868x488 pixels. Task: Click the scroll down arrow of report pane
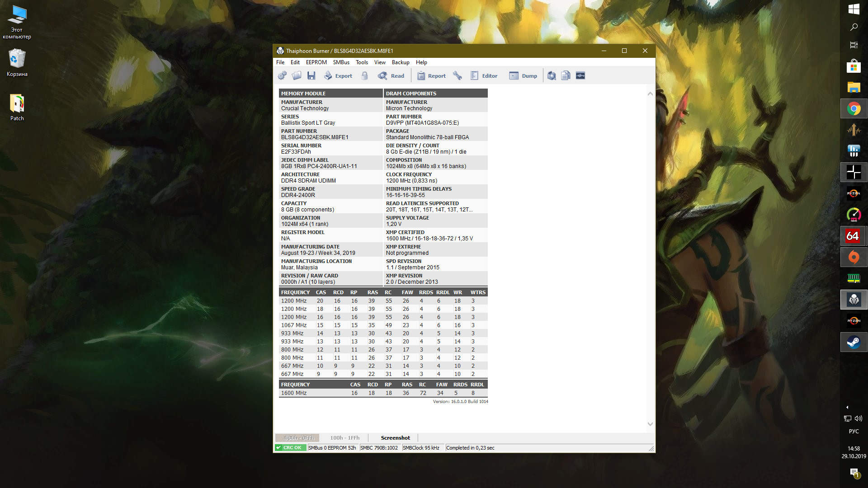650,424
